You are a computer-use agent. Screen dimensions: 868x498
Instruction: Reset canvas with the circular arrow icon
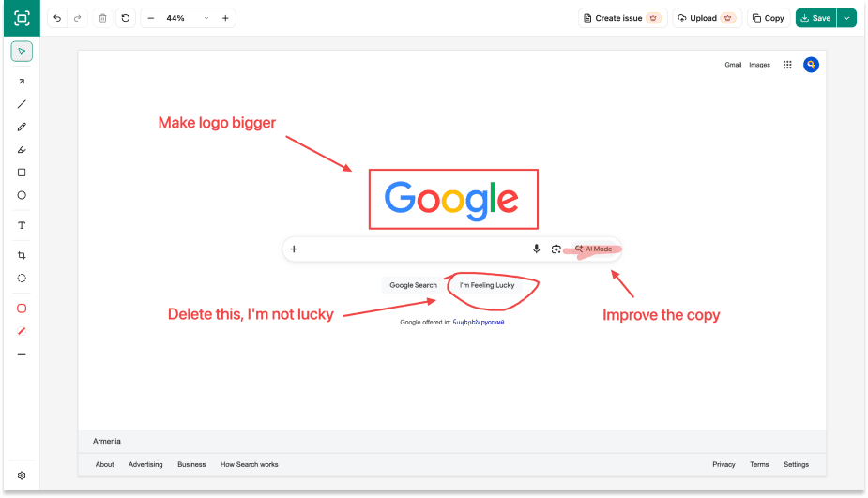(x=126, y=18)
